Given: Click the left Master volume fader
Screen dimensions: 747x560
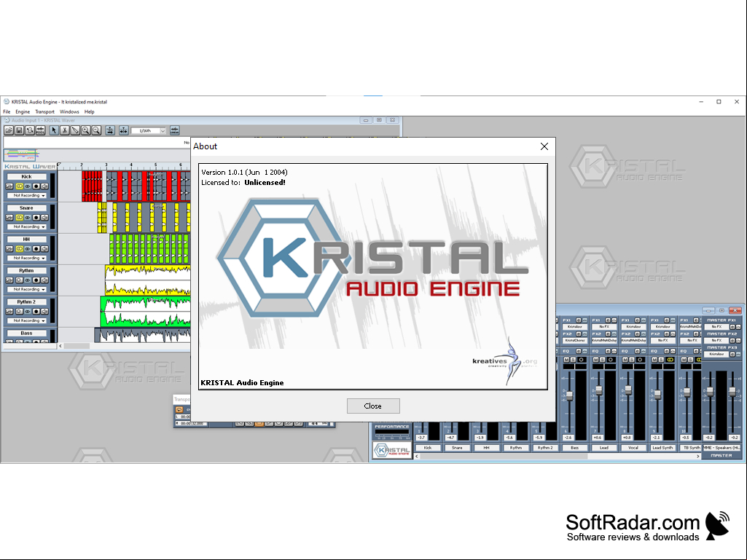Looking at the screenshot, I should click(710, 392).
